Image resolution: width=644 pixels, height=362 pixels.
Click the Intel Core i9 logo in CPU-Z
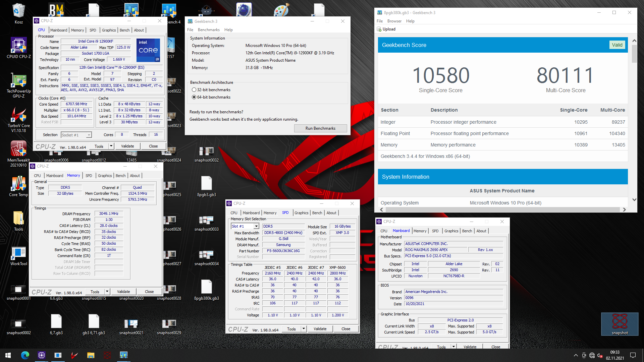[x=148, y=50]
